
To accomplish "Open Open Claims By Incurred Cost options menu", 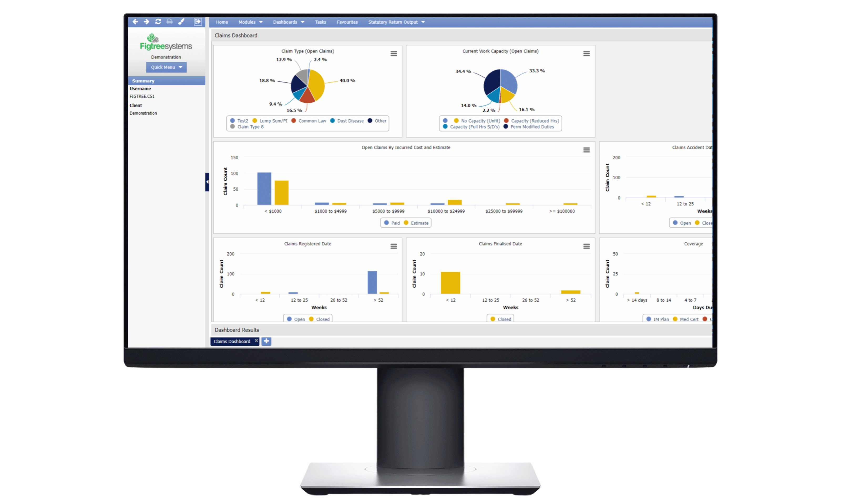I will tap(587, 150).
